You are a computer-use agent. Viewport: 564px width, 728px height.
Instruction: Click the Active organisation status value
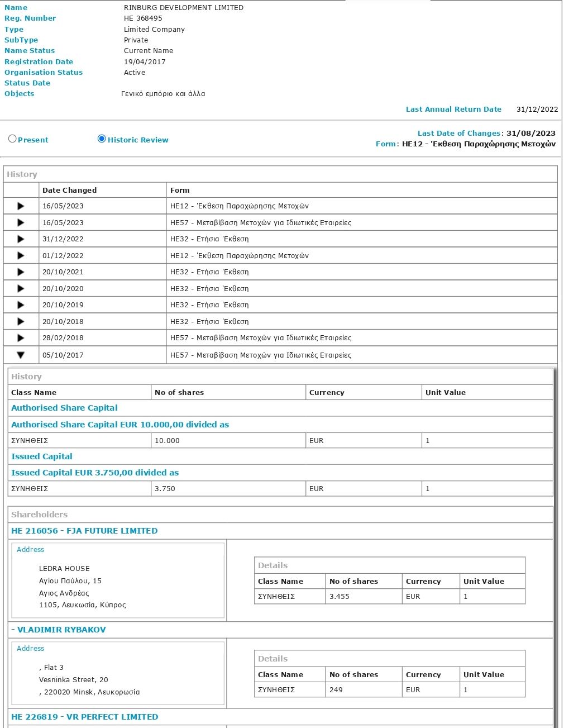135,73
